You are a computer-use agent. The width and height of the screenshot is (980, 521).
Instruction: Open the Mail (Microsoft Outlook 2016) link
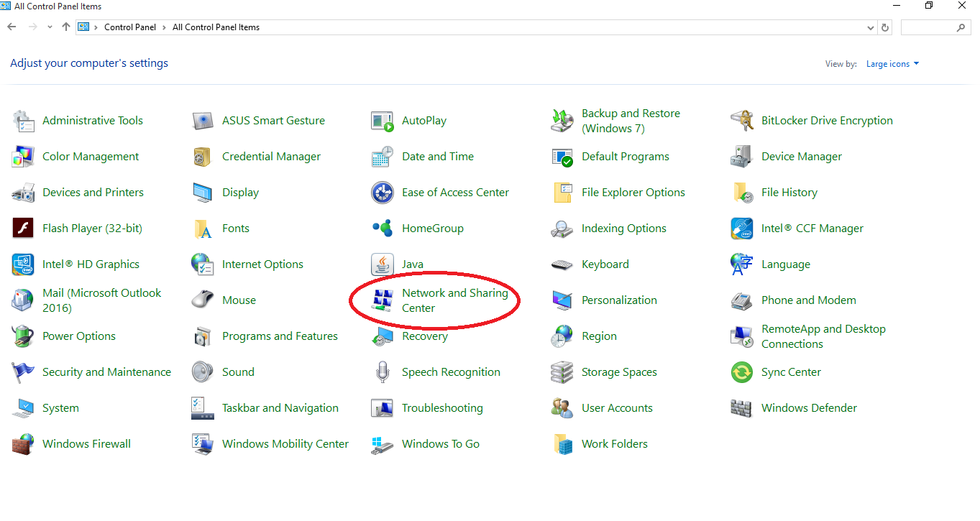click(102, 300)
